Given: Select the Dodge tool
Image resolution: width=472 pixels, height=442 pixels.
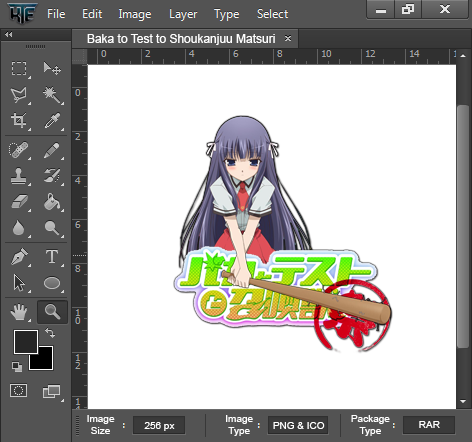Looking at the screenshot, I should coord(52,228).
